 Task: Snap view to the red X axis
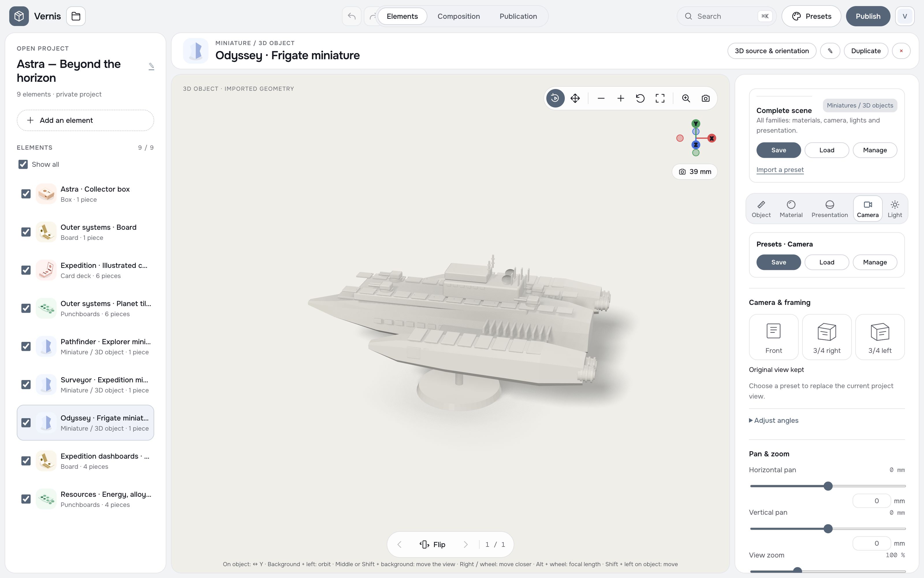pyautogui.click(x=712, y=138)
